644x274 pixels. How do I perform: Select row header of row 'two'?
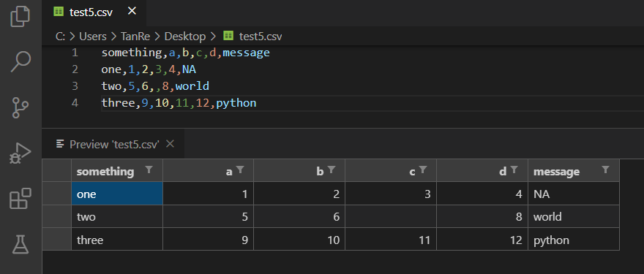(x=56, y=216)
